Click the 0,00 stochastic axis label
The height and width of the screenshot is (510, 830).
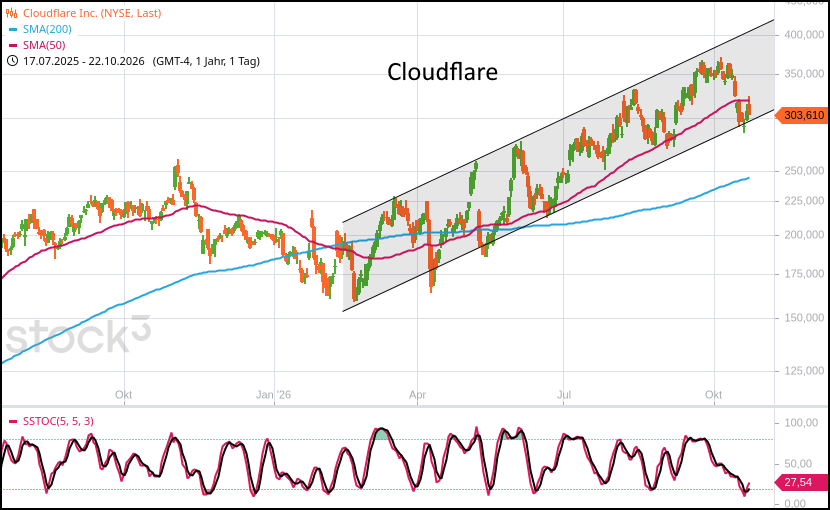pos(796,503)
